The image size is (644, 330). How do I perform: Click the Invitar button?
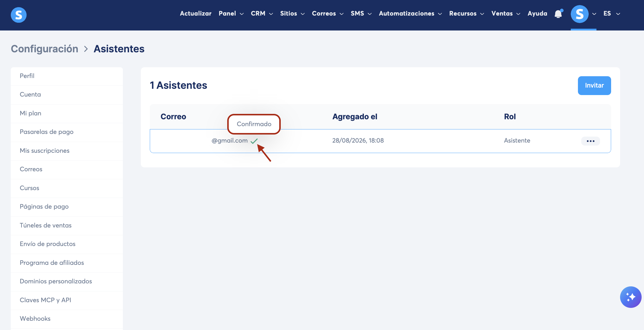(x=594, y=85)
